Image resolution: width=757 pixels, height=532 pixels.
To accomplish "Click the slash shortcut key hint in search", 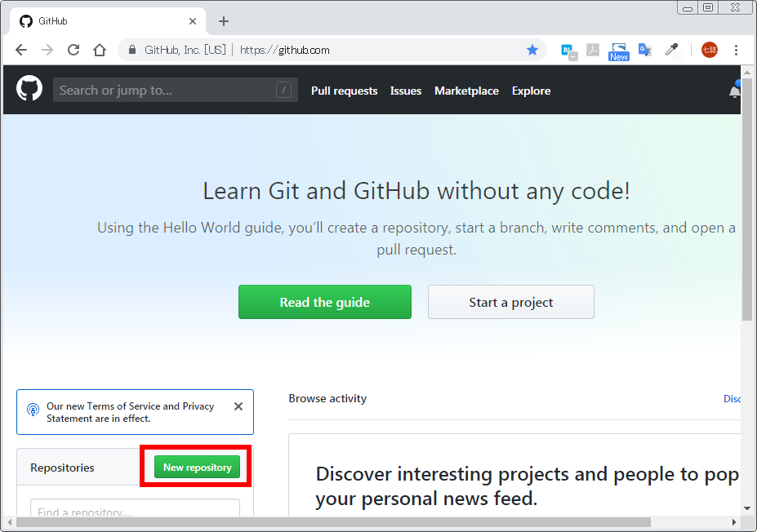I will pyautogui.click(x=283, y=90).
